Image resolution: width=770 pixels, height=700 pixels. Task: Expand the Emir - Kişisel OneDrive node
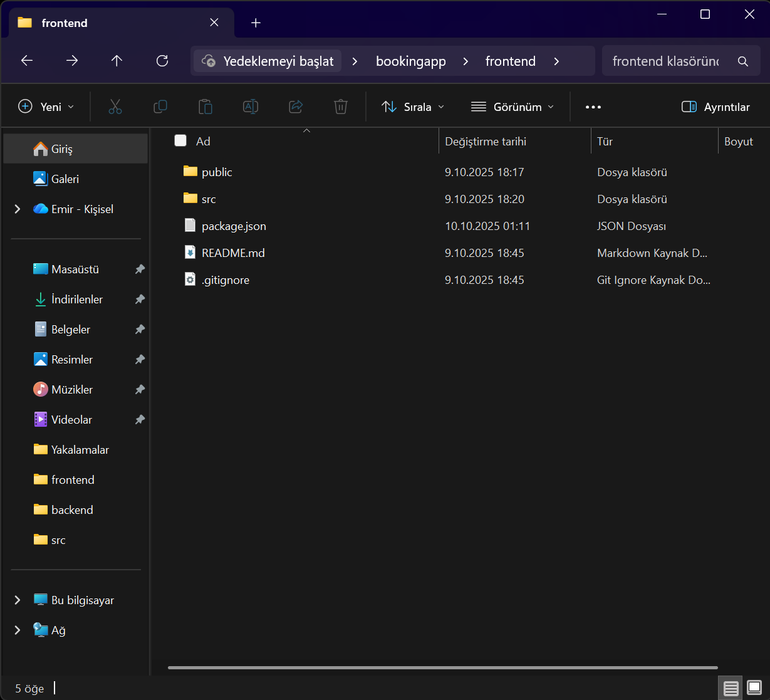18,209
